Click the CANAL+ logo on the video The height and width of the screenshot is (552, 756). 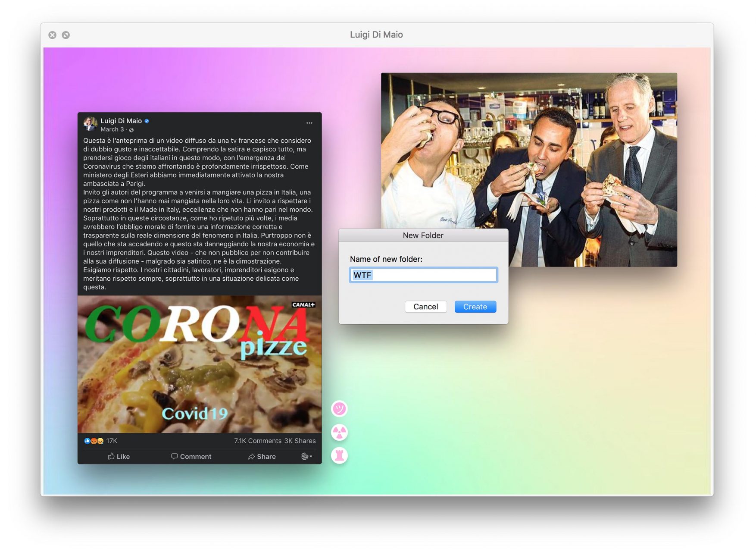pos(303,304)
